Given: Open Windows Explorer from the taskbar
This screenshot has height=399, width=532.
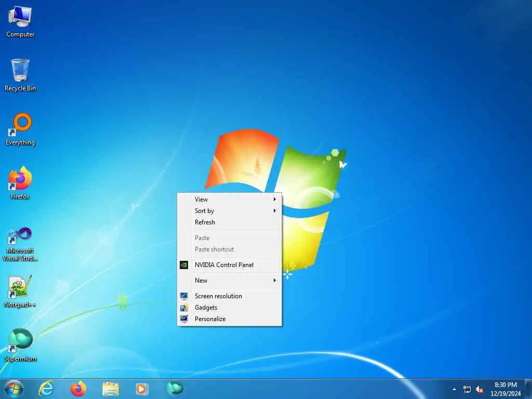Looking at the screenshot, I should [111, 389].
